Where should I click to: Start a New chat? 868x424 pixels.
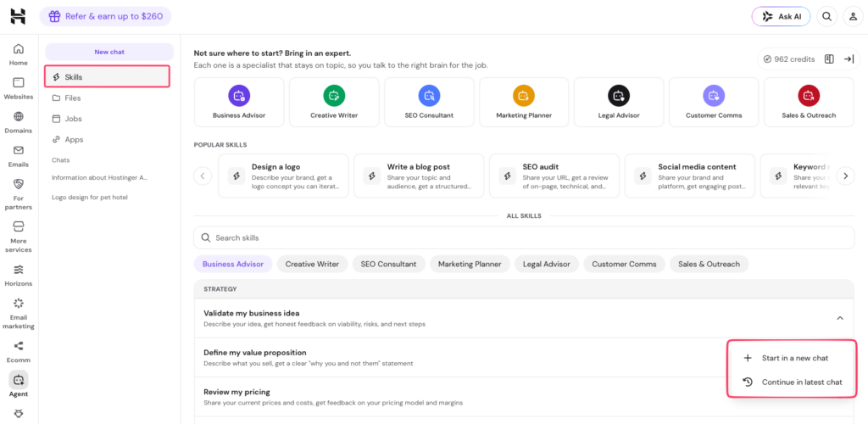109,52
